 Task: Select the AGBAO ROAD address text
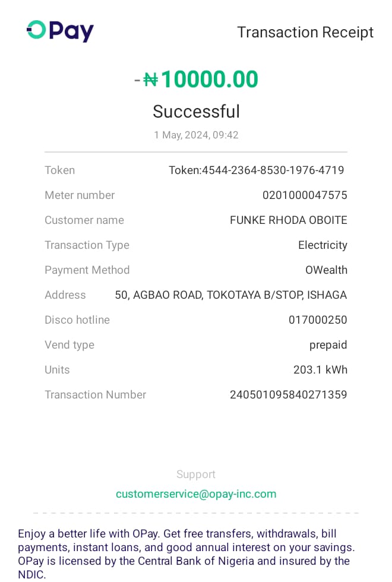point(230,295)
